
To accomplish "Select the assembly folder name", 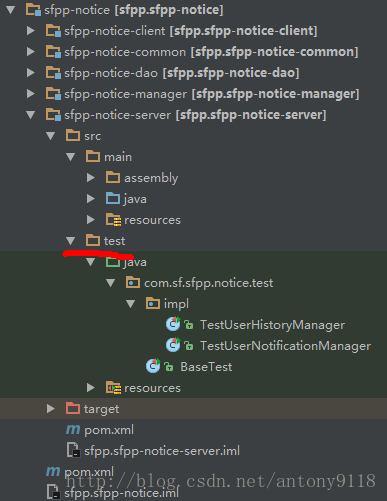I will tap(151, 178).
